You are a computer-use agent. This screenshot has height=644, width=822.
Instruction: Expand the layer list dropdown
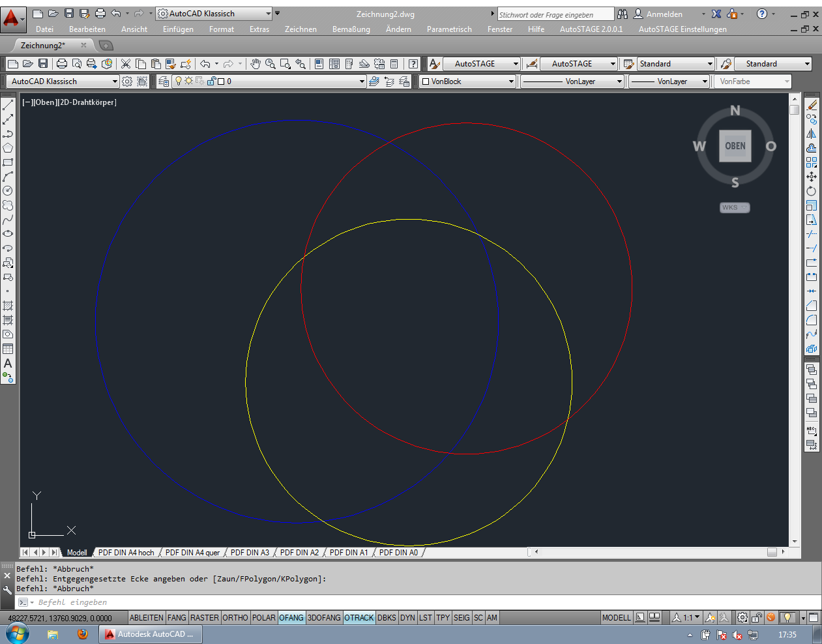(362, 81)
